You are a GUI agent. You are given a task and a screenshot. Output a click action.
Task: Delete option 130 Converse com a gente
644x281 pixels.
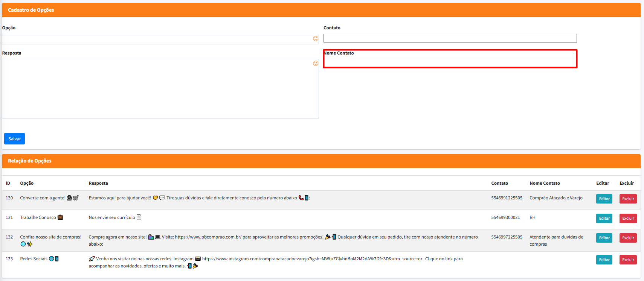[628, 199]
